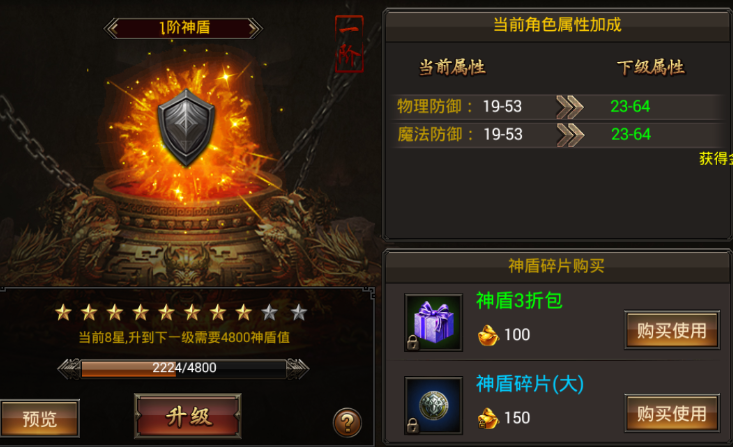The height and width of the screenshot is (447, 733).
Task: Click the 当前角色属性加成 panel header
Action: (557, 25)
